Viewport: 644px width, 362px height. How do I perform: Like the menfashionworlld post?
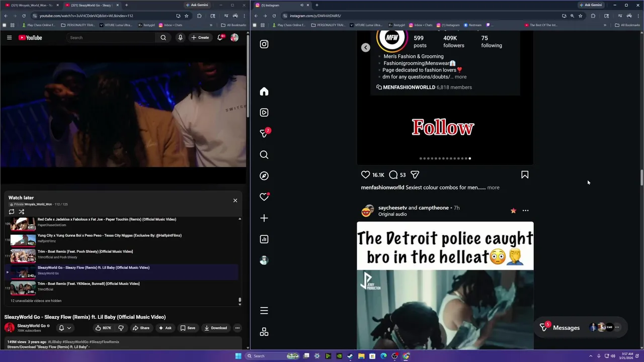366,174
